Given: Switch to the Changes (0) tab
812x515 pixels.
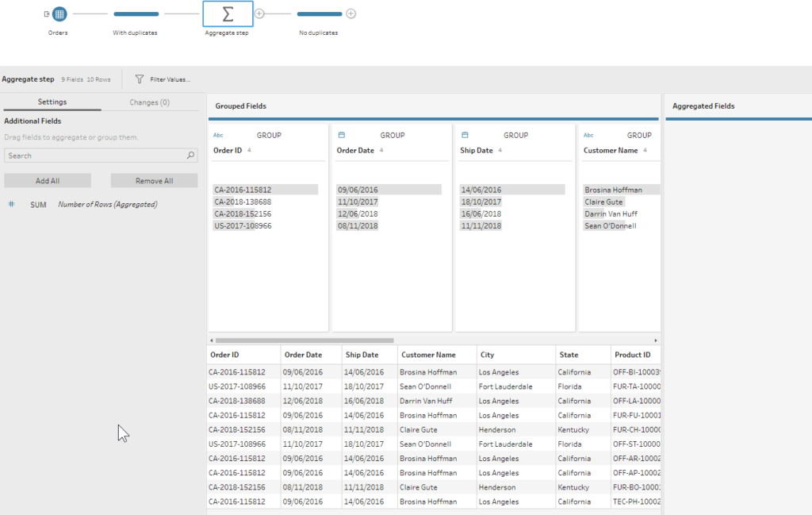Looking at the screenshot, I should click(149, 102).
